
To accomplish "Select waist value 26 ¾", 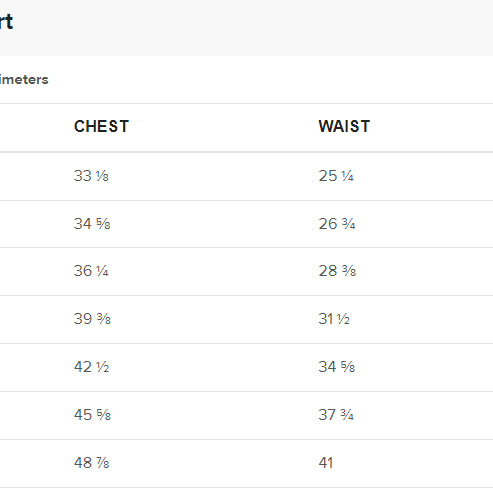I will (x=337, y=224).
